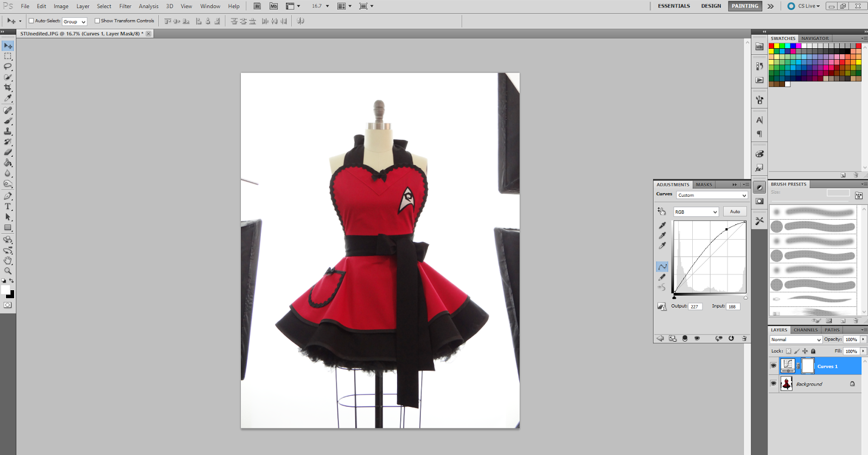Switch to the Channels tab

[805, 330]
